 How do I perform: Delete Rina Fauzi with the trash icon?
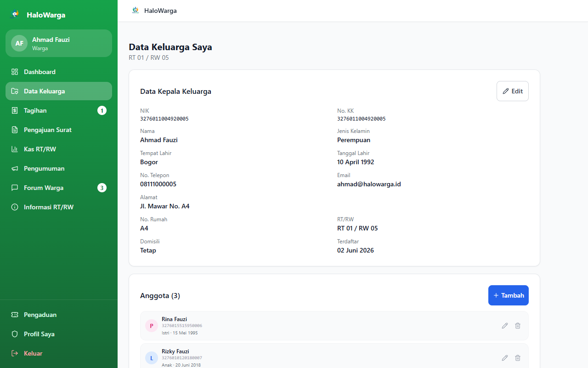(518, 326)
